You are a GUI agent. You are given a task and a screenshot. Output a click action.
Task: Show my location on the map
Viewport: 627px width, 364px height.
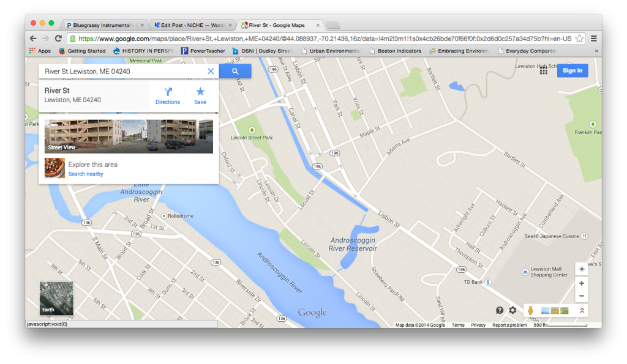581,269
